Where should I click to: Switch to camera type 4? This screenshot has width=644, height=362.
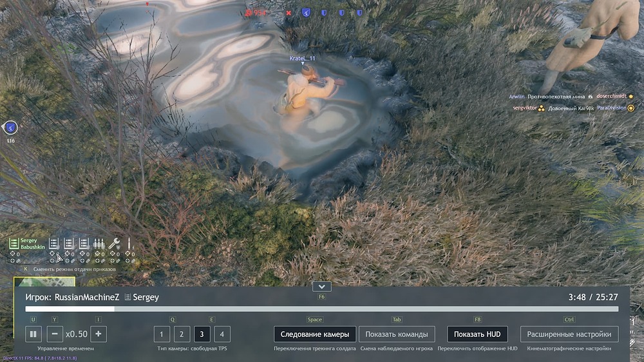pos(222,334)
